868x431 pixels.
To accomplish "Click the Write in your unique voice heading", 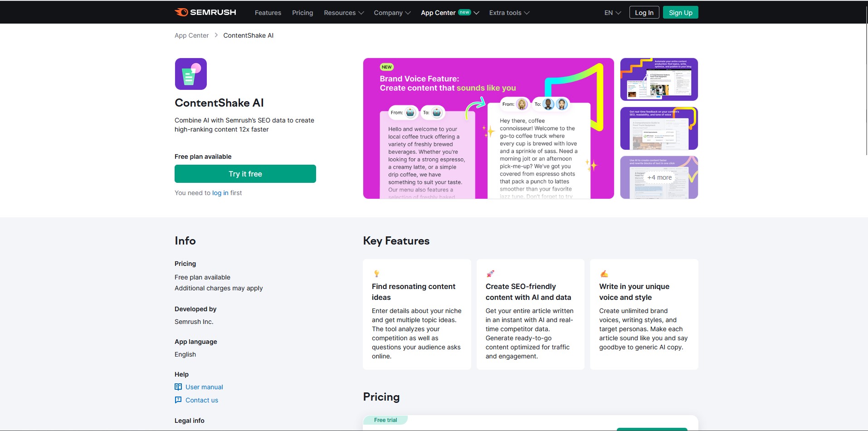I will pos(634,292).
